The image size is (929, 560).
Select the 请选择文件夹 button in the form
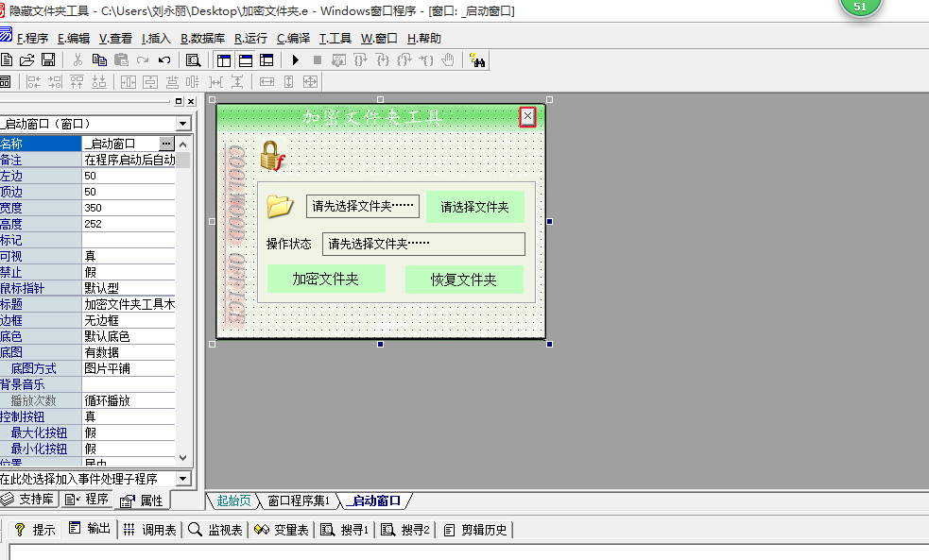[x=475, y=207]
